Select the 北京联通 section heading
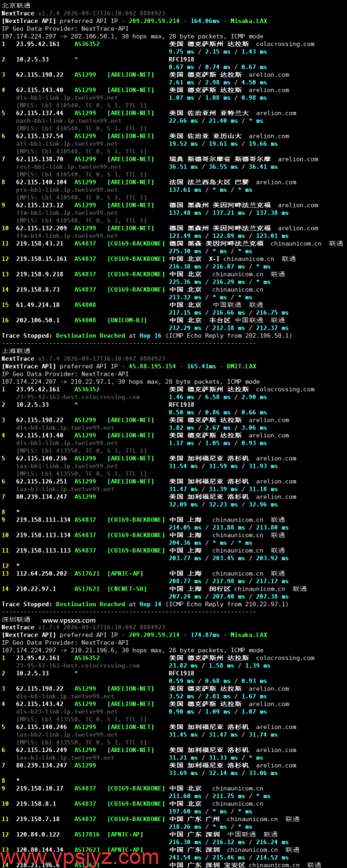347x868 pixels. point(15,6)
